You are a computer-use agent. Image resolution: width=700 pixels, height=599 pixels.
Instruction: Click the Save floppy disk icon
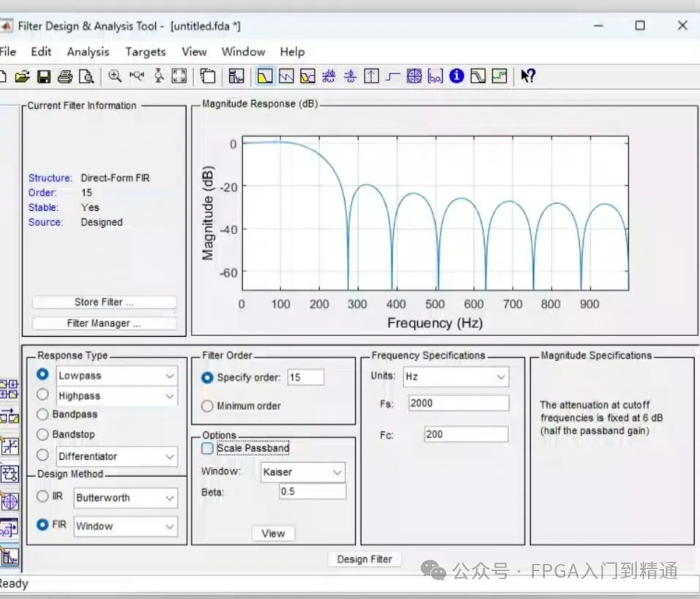point(43,76)
